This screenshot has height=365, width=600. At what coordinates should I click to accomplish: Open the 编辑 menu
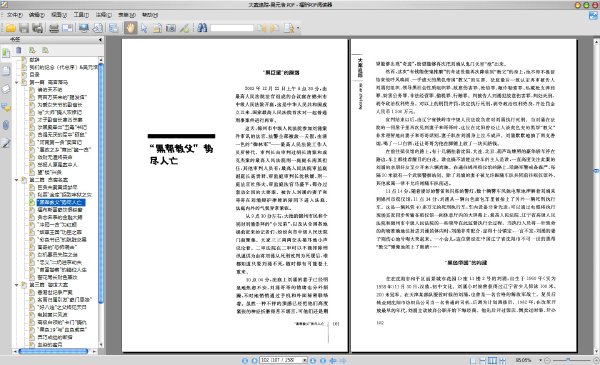[37, 15]
